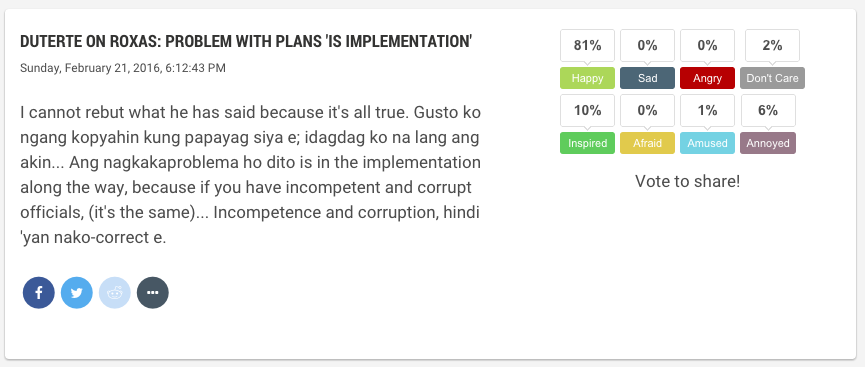Click the Vote to share! text

pos(687,181)
